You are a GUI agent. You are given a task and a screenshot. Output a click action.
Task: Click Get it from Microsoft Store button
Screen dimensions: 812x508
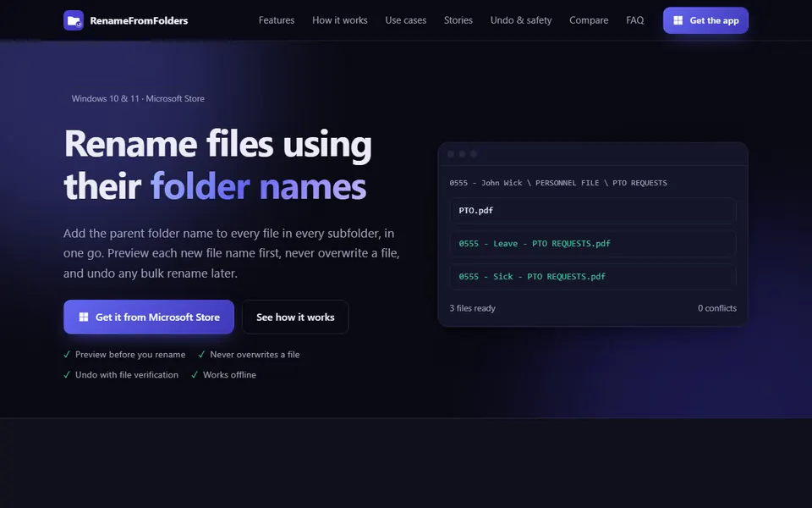[149, 317]
